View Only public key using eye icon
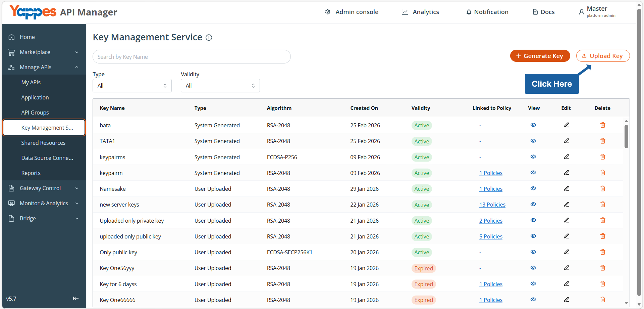 pyautogui.click(x=533, y=252)
